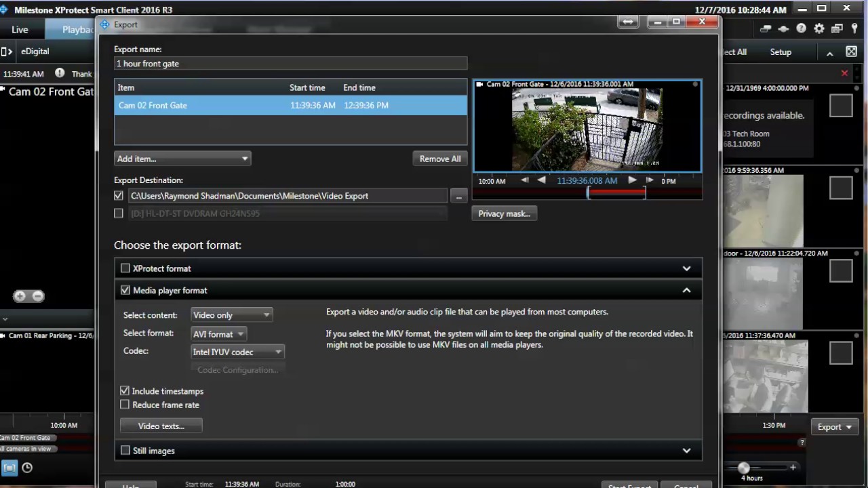
Task: Open the Add item... dropdown
Action: click(x=182, y=159)
